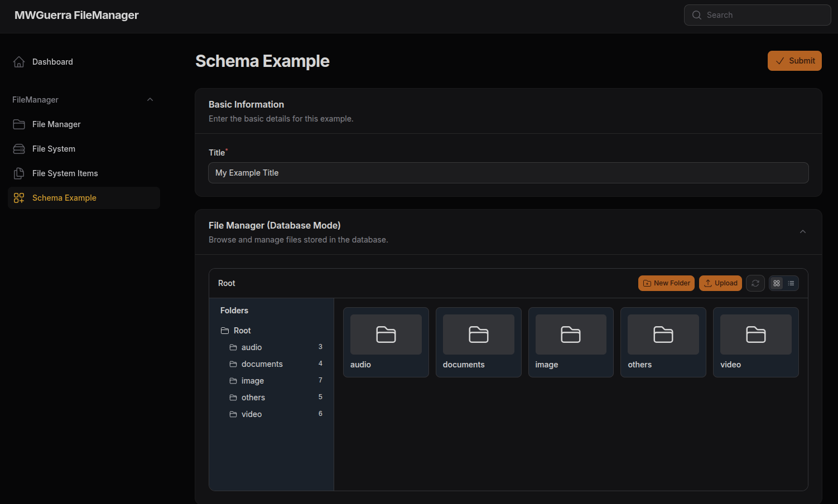Click the File System storage icon
838x504 pixels.
[x=19, y=149]
